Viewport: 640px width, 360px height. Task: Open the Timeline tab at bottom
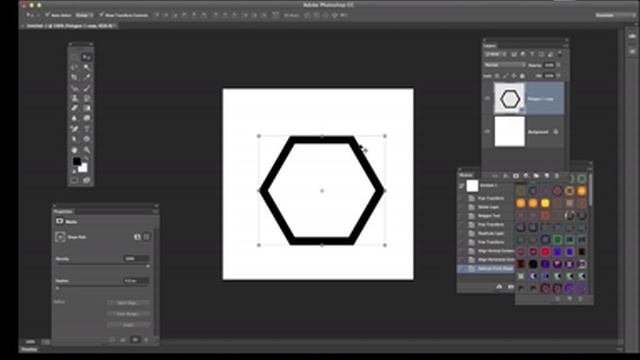(x=29, y=349)
